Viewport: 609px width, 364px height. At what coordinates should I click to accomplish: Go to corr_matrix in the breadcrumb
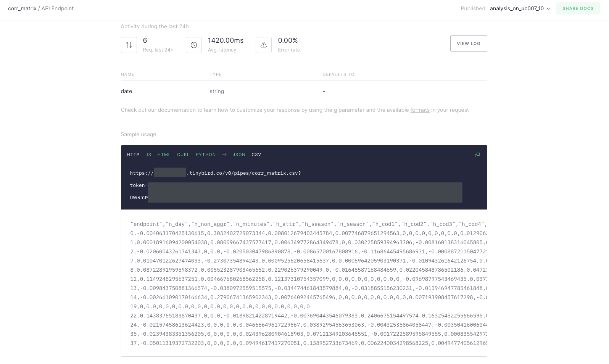click(x=22, y=8)
